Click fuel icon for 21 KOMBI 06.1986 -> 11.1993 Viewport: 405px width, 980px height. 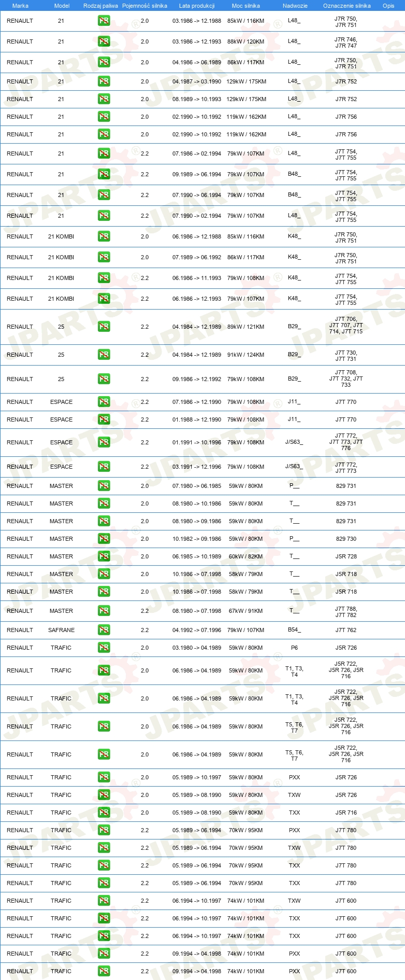pyautogui.click(x=104, y=278)
